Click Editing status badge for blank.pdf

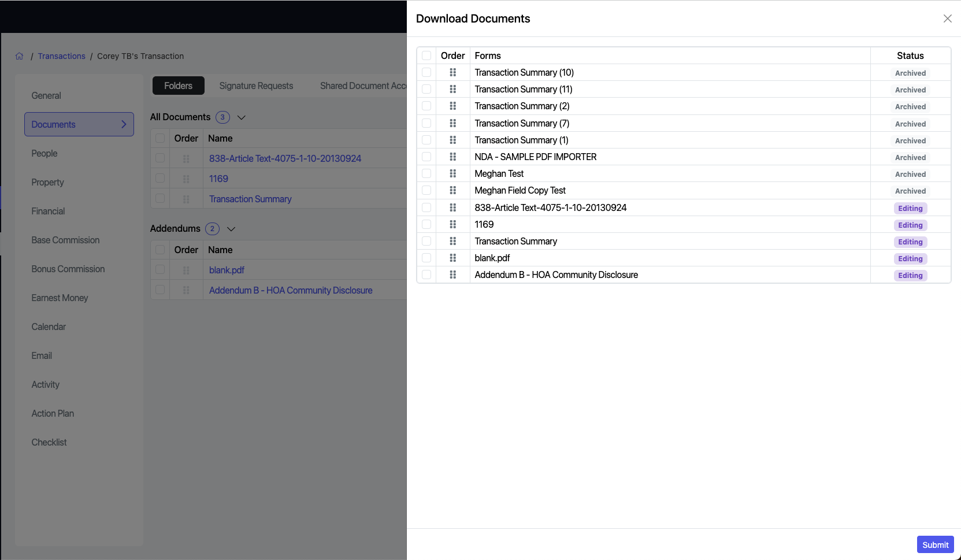click(910, 258)
